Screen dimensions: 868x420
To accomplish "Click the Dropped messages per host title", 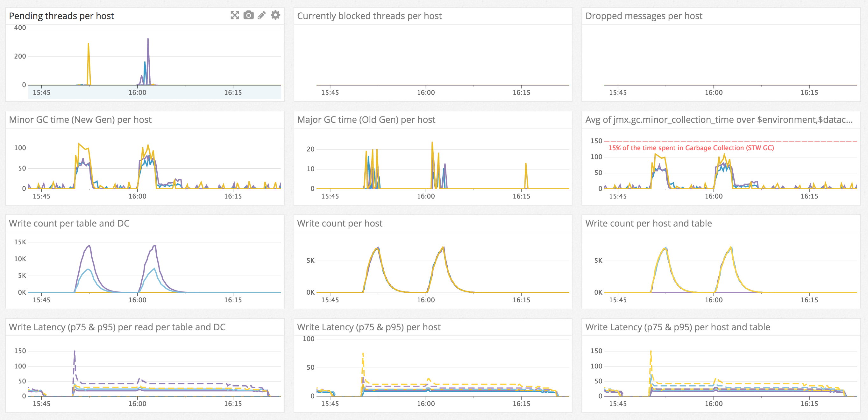I will [644, 16].
